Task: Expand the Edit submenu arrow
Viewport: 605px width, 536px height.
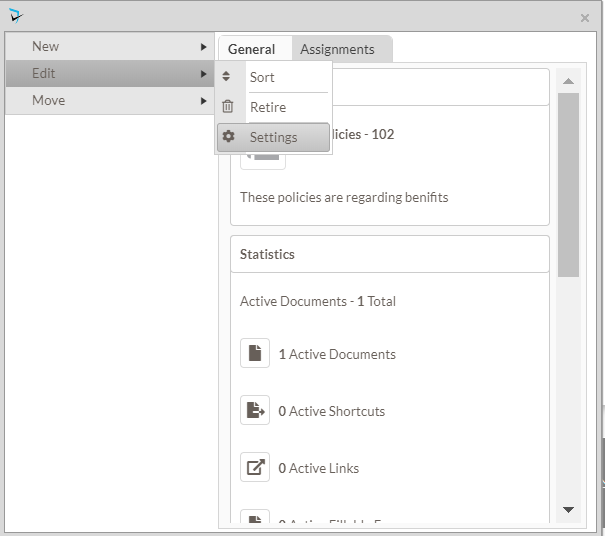Action: click(204, 74)
